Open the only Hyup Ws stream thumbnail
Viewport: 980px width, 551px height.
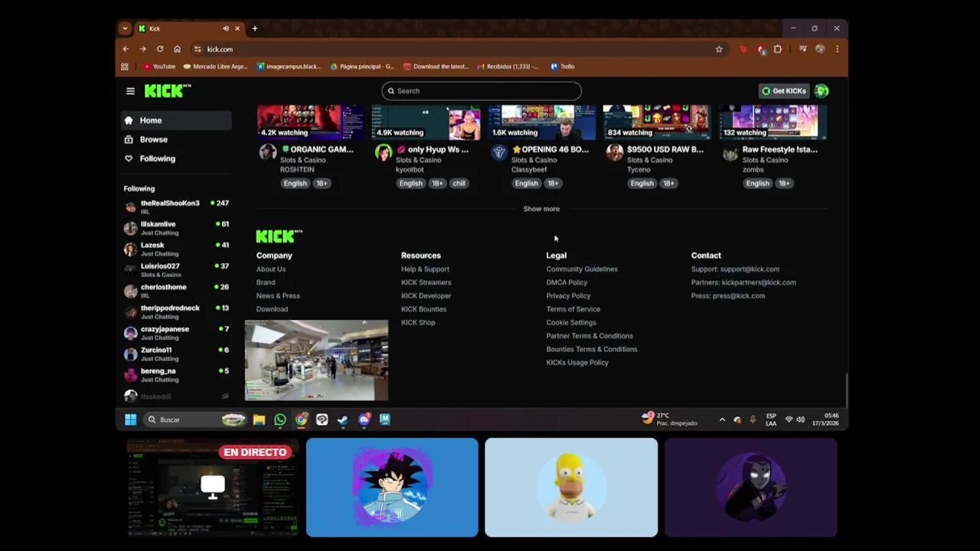coord(426,122)
